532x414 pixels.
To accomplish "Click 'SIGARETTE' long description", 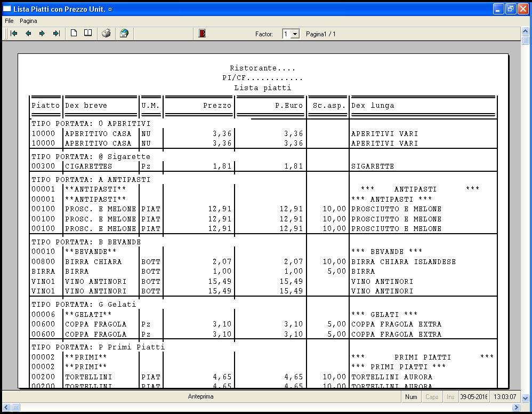I will tap(373, 166).
